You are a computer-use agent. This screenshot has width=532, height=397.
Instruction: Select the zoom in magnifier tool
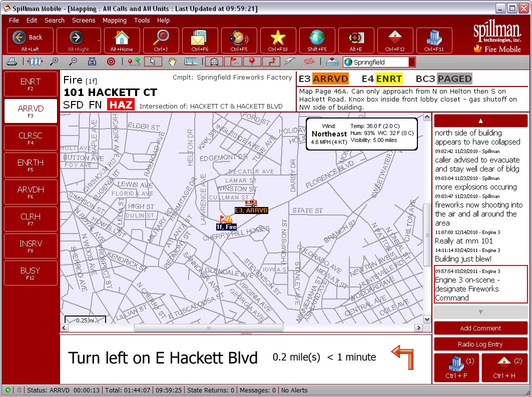click(54, 61)
